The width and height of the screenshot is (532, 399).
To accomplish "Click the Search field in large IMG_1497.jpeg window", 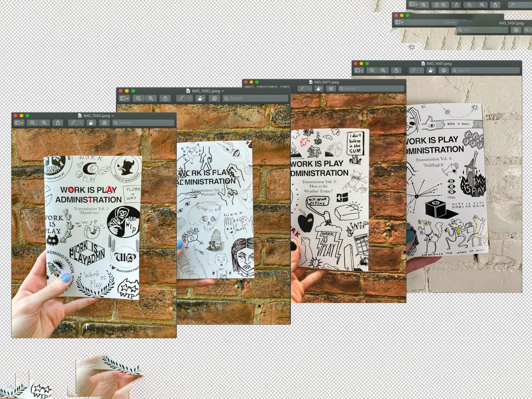I will click(486, 70).
